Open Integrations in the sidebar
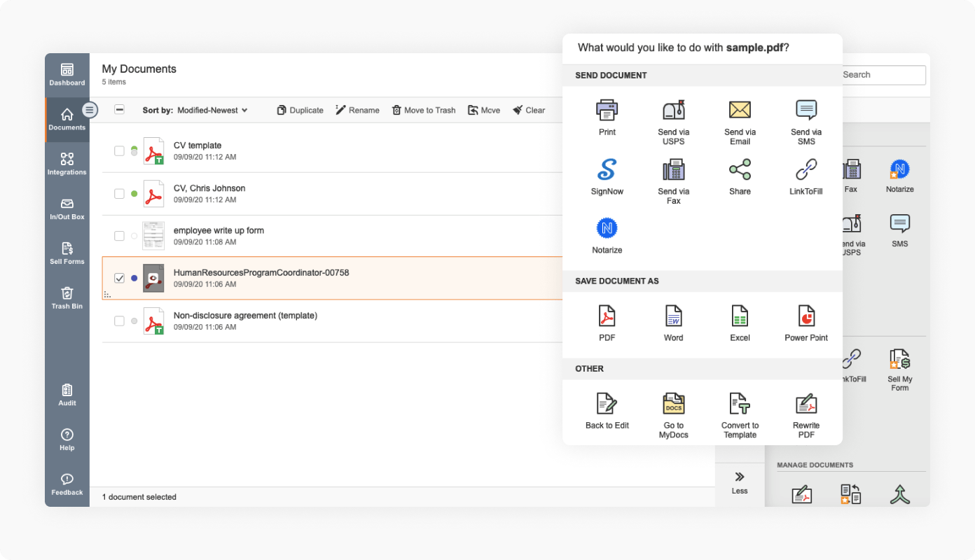 (x=67, y=164)
